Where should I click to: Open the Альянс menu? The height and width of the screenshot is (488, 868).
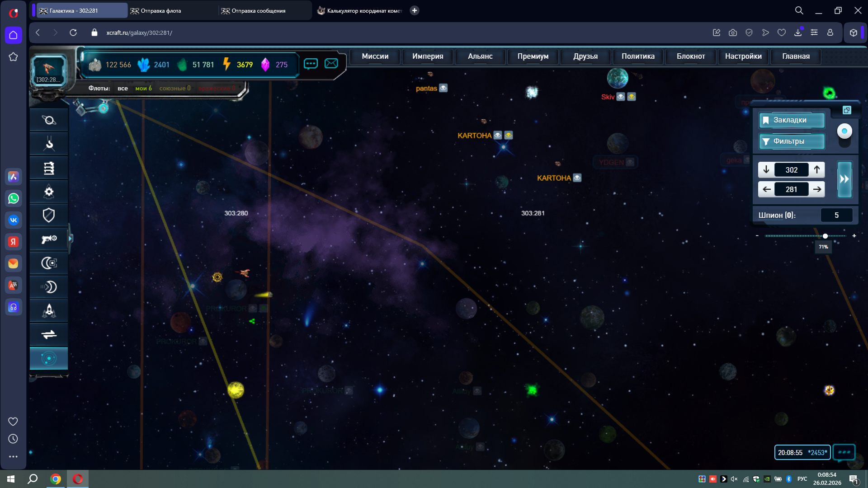tap(480, 56)
